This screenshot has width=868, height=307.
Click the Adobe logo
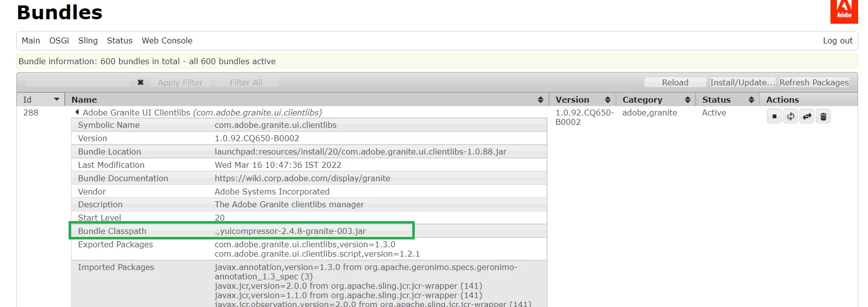pos(844,11)
